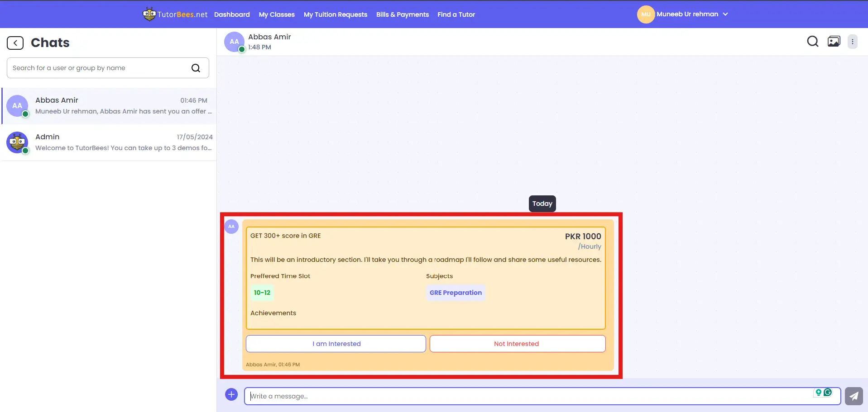Open the Dashboard menu item
The image size is (868, 412).
(x=232, y=14)
